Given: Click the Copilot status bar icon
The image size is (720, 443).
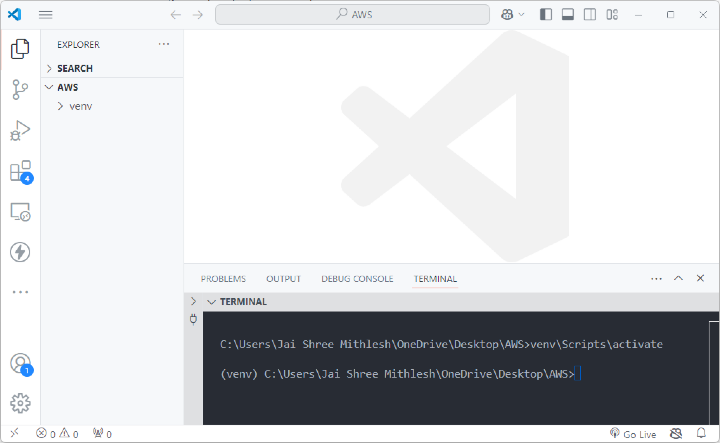Looking at the screenshot, I should [676, 433].
